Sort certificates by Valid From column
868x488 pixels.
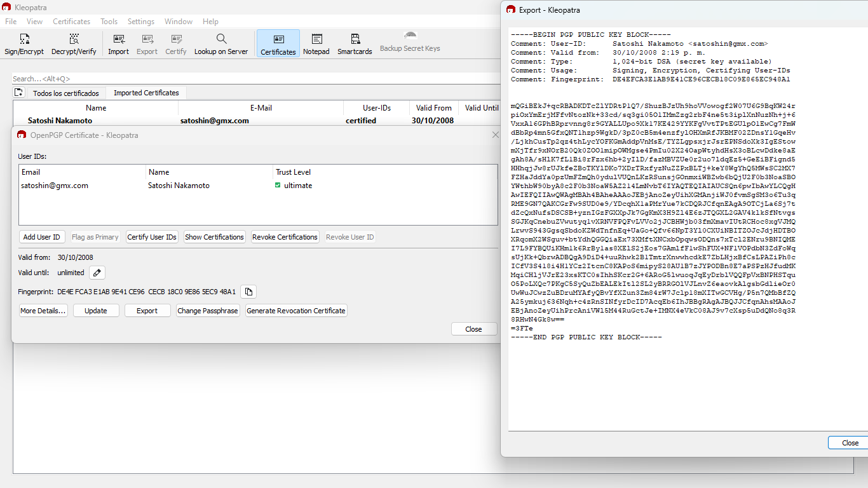[x=433, y=108]
